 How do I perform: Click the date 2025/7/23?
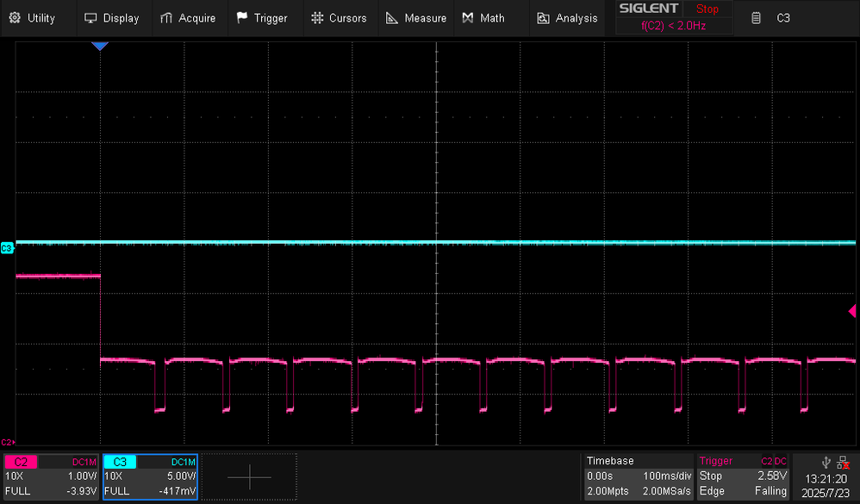(826, 493)
